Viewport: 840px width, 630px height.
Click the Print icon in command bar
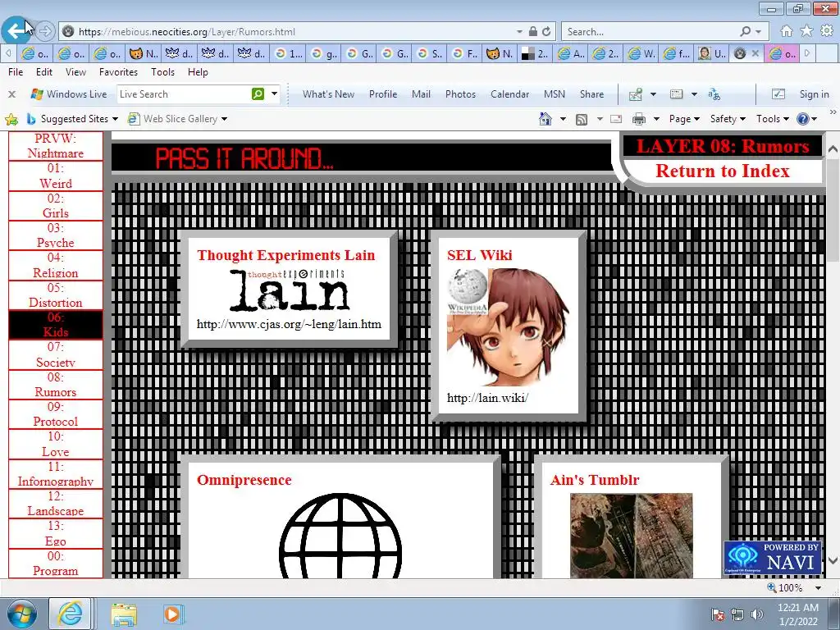[x=638, y=119]
